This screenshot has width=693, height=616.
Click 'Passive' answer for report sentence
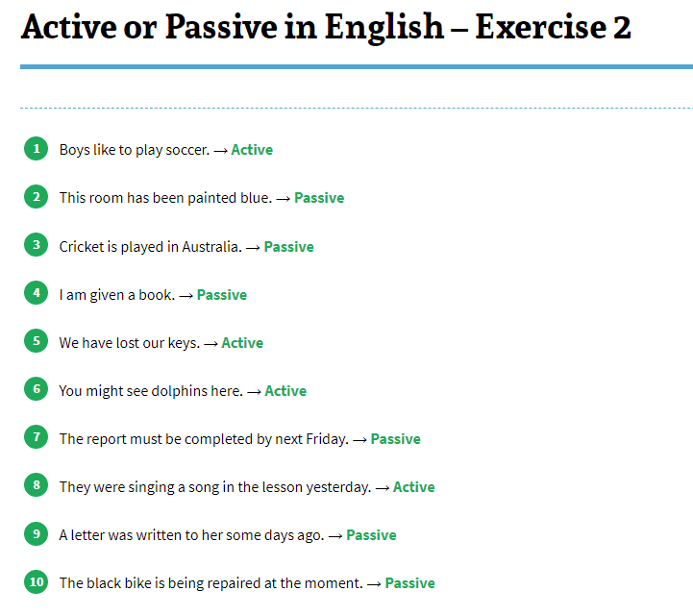pyautogui.click(x=395, y=439)
